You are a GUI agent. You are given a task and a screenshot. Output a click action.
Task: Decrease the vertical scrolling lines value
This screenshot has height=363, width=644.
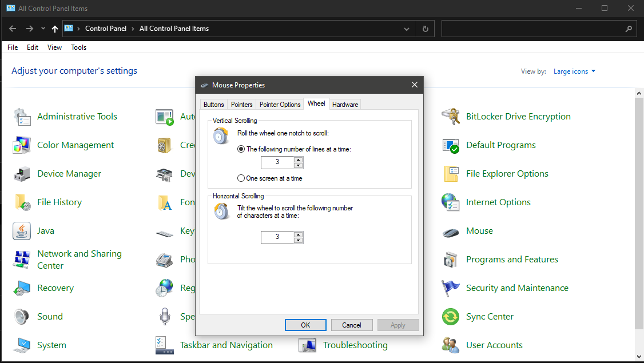[x=299, y=165]
